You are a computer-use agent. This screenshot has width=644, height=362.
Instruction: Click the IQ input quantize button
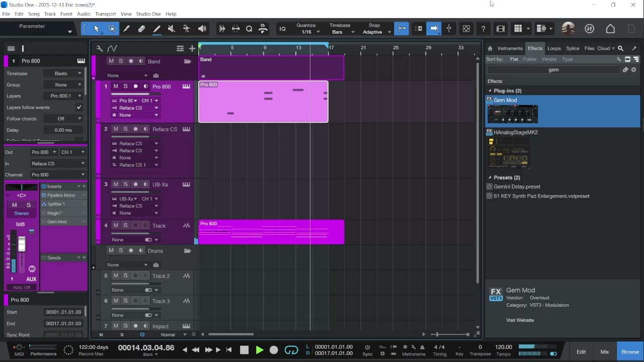pyautogui.click(x=283, y=29)
